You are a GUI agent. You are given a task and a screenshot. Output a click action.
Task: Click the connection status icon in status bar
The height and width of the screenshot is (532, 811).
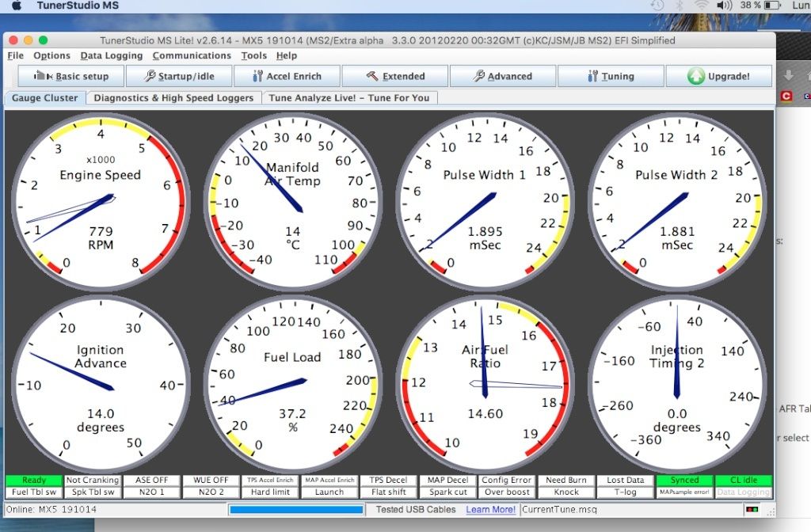click(752, 510)
